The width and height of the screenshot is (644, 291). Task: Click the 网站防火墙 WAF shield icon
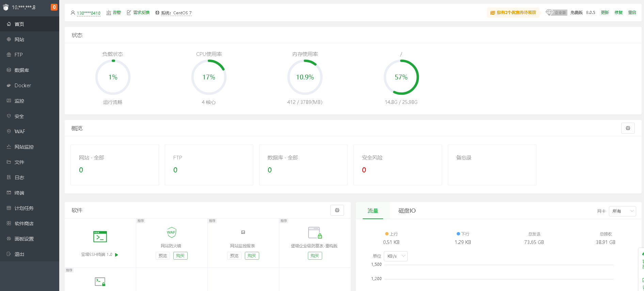coord(171,232)
